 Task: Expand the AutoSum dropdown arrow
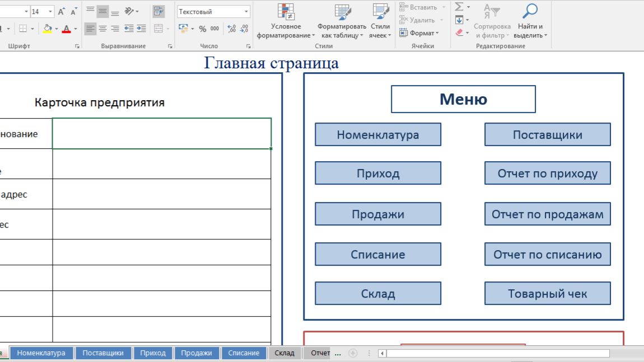tap(468, 7)
